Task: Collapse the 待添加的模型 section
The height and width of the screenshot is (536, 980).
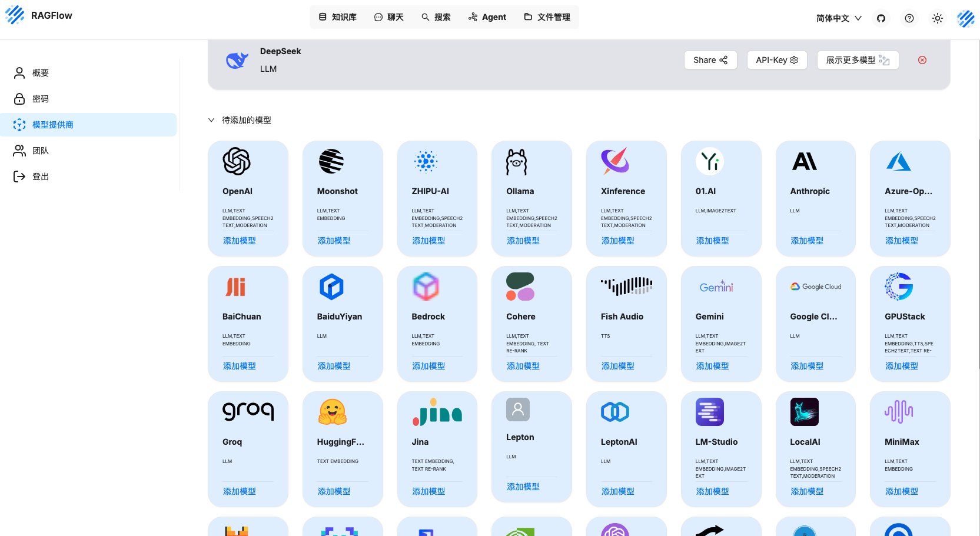Action: tap(211, 120)
